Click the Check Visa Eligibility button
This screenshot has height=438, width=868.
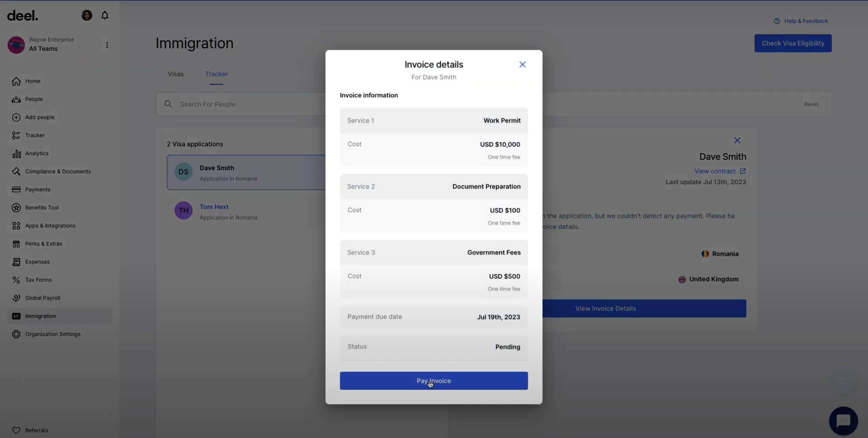[x=793, y=43]
